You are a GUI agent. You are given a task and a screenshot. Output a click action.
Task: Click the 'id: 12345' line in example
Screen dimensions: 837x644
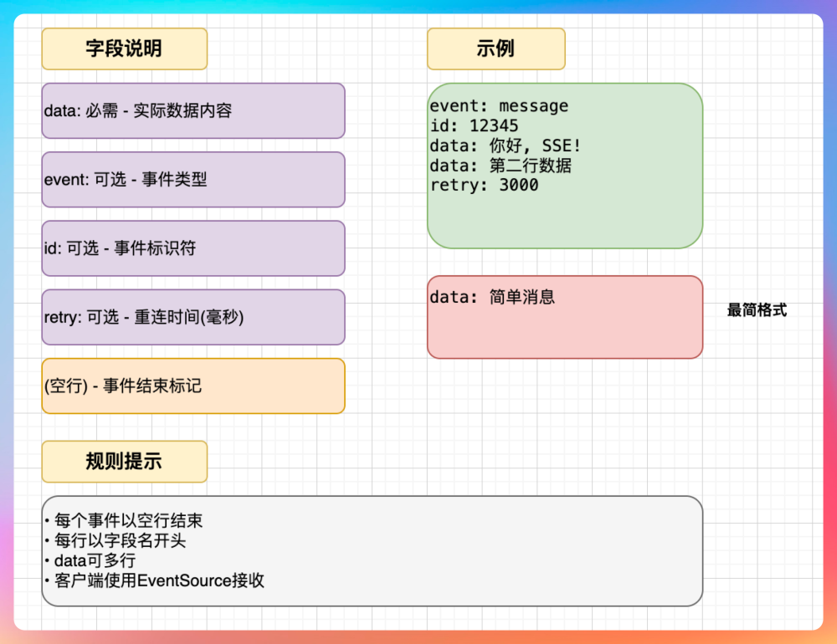474,126
